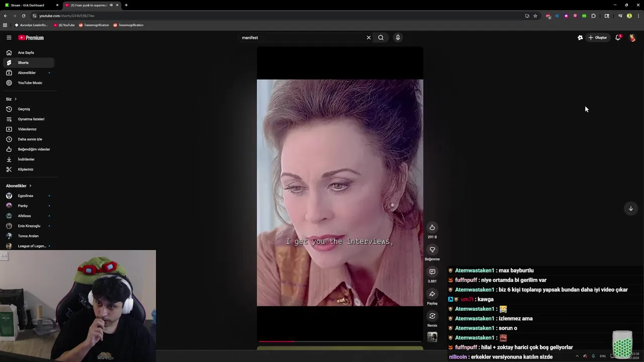Viewport: 644px width, 362px height.
Task: Open the YouTube hamburger guide menu
Action: pos(9,38)
